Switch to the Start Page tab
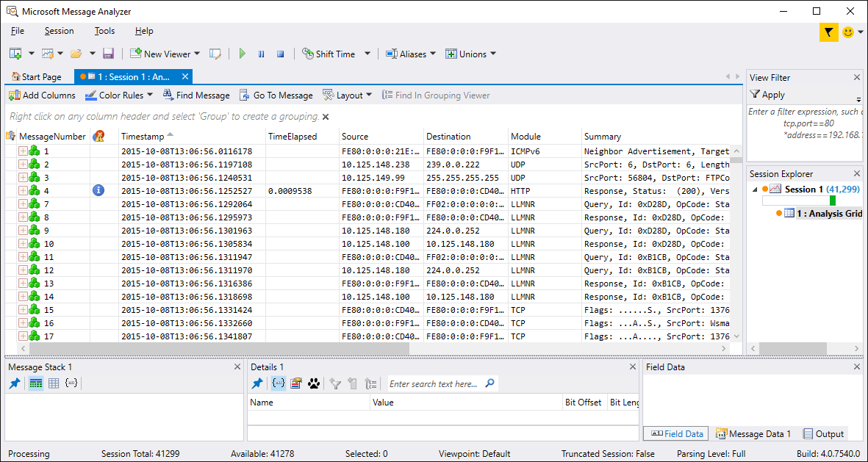This screenshot has height=462, width=868. (x=37, y=76)
